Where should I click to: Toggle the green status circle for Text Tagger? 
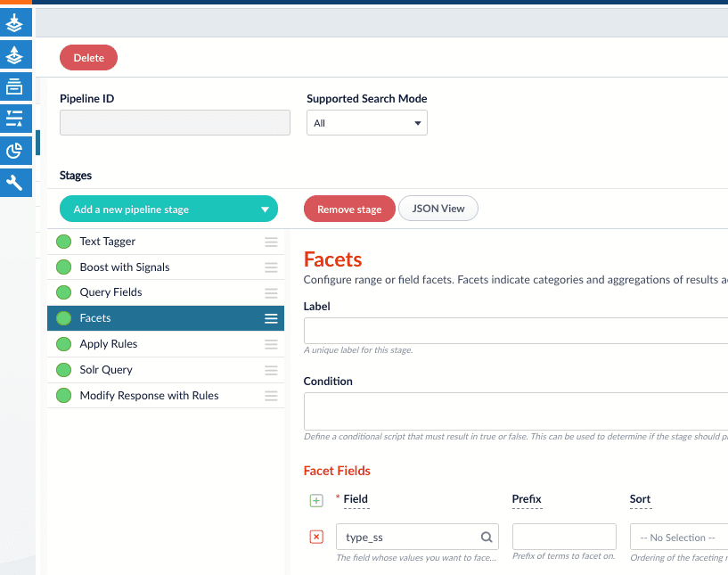pos(63,242)
